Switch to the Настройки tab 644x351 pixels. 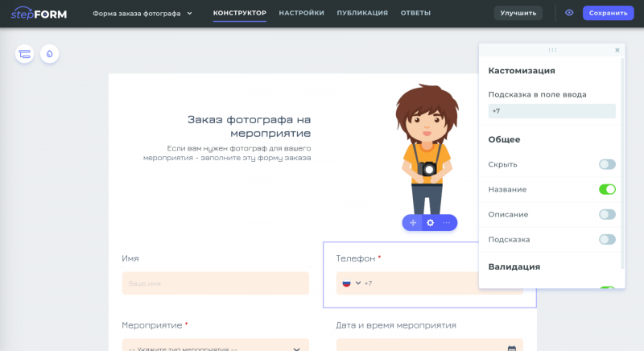(301, 13)
